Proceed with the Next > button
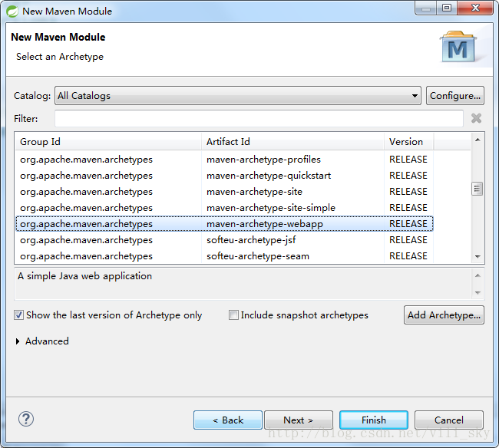The width and height of the screenshot is (499, 448). point(299,420)
